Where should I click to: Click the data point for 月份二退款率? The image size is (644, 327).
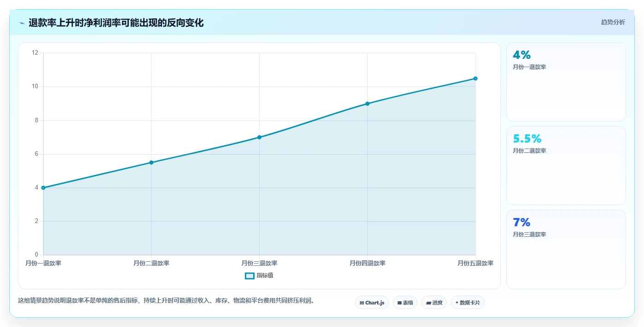151,162
